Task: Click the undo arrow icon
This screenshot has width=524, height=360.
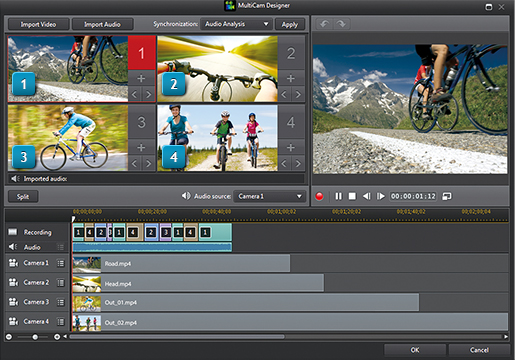Action: [x=324, y=24]
